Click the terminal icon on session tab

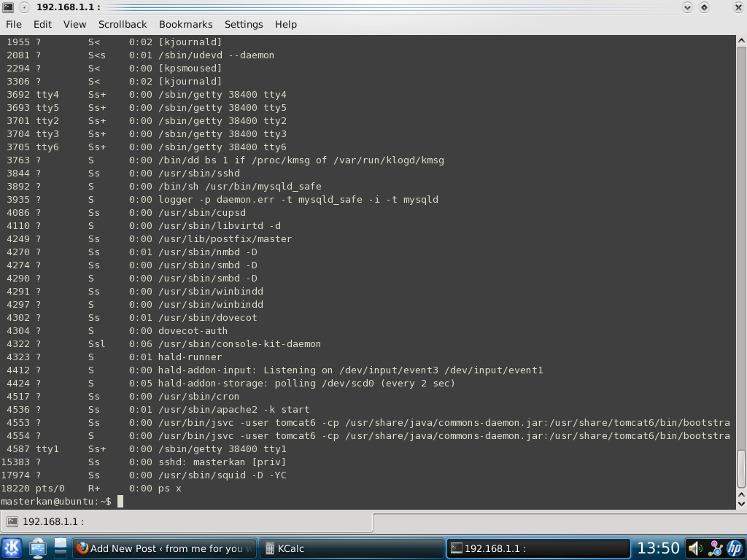pyautogui.click(x=12, y=522)
